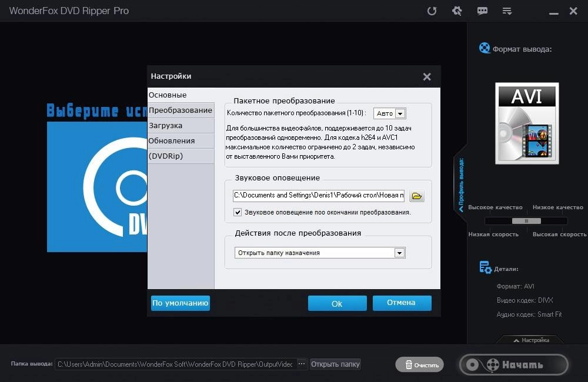588x382 pixels.
Task: Start ripping with the Начать button
Action: pos(514,365)
